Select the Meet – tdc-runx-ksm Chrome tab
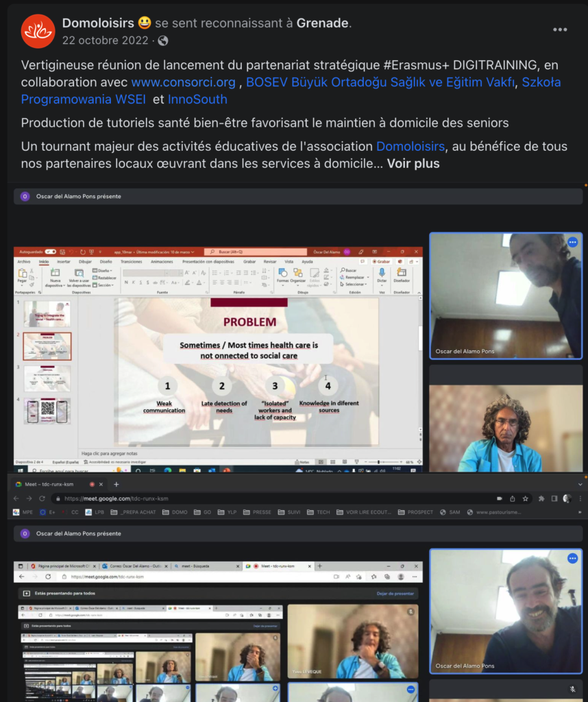Screen dimensions: 588x702 [59, 485]
